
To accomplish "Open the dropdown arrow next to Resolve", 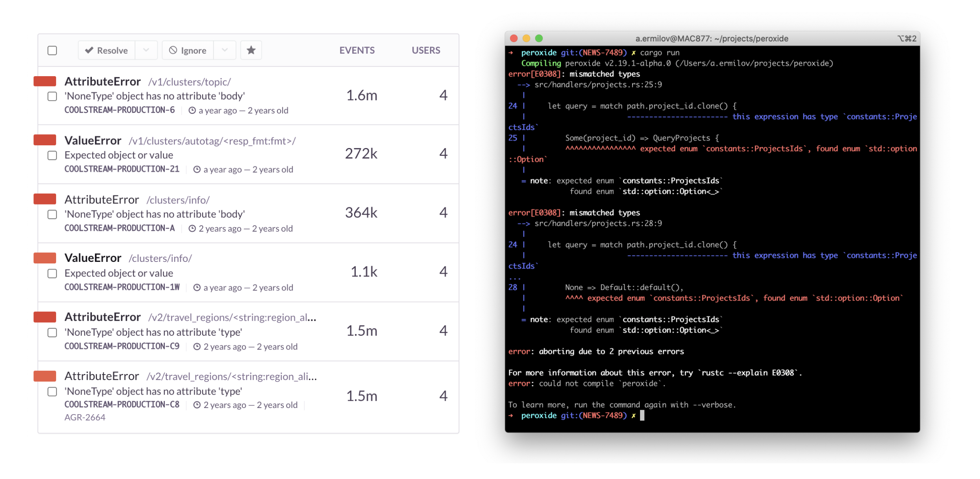I will coord(146,50).
